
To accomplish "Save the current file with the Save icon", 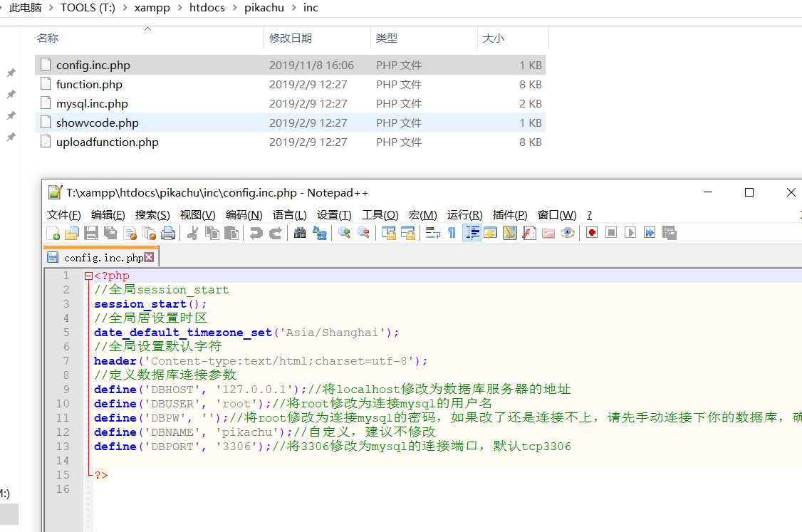I will pyautogui.click(x=91, y=234).
